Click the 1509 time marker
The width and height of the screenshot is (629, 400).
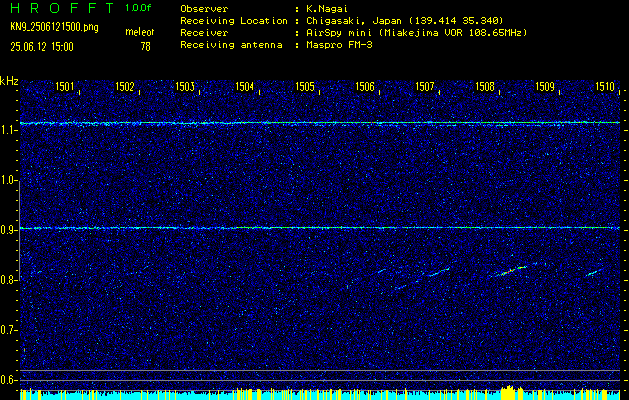point(545,86)
